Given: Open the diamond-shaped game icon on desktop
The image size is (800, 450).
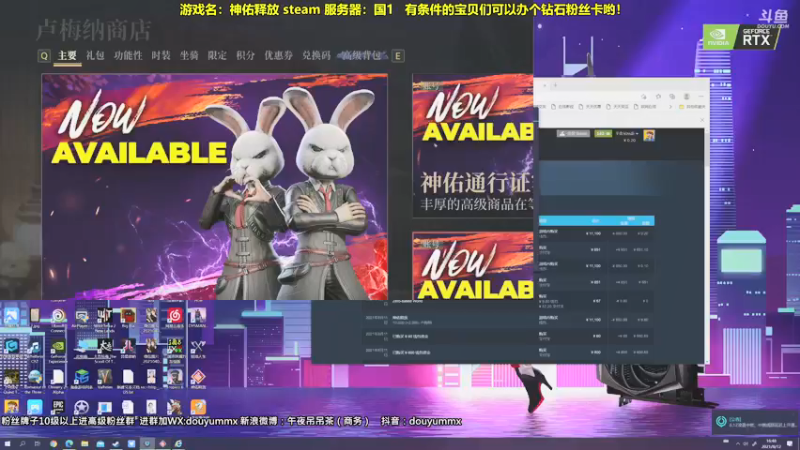Looking at the screenshot, I should (x=198, y=380).
